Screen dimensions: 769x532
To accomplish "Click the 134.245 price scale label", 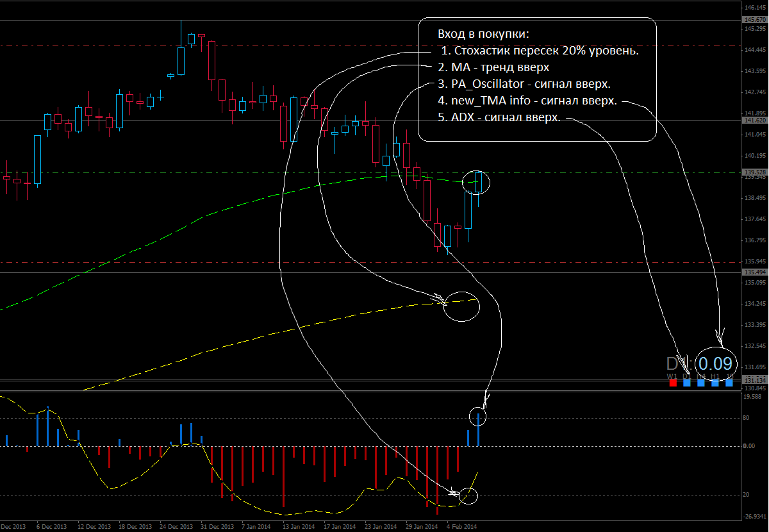I will pos(755,304).
